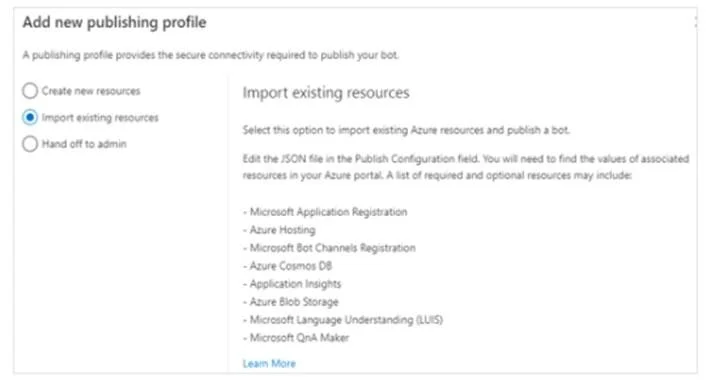The image size is (707, 385).
Task: Click the Hand off to admin label text
Action: (84, 144)
